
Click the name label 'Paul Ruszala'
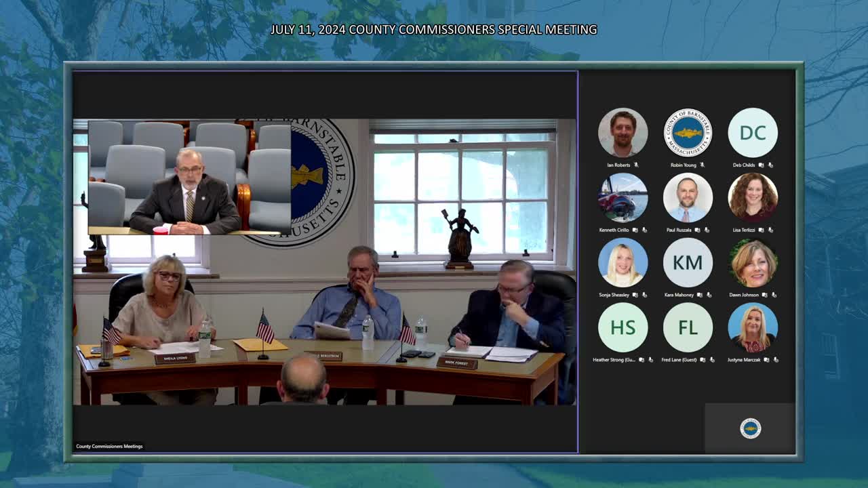(x=679, y=230)
